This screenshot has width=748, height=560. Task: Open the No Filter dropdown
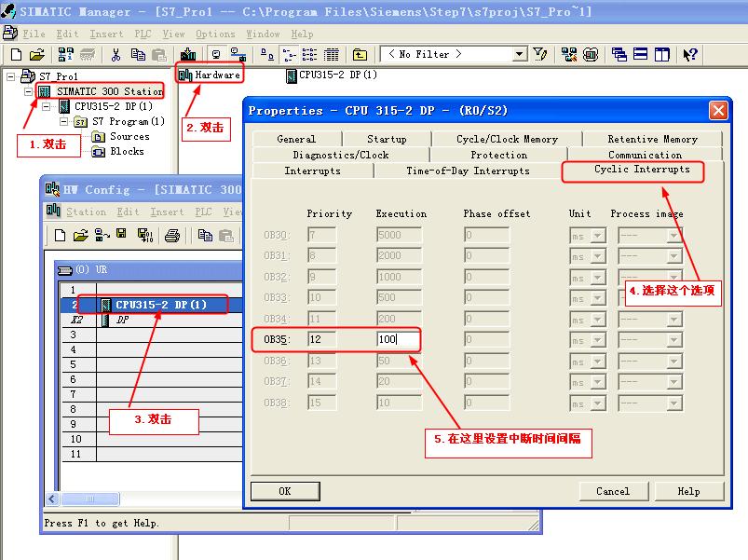520,55
